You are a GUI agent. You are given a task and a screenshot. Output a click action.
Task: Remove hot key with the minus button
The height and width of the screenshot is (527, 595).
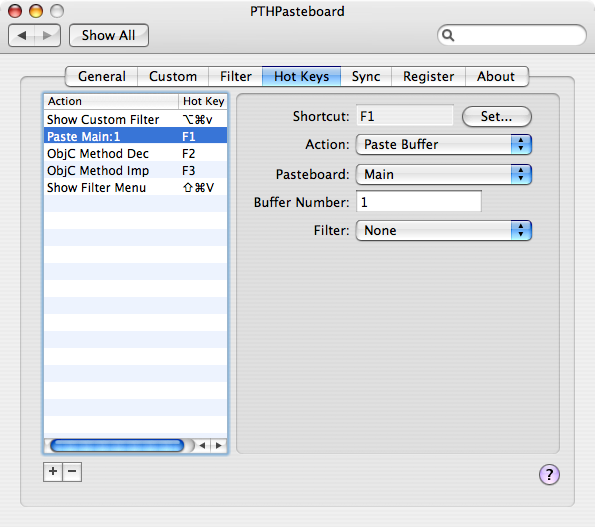(x=72, y=472)
